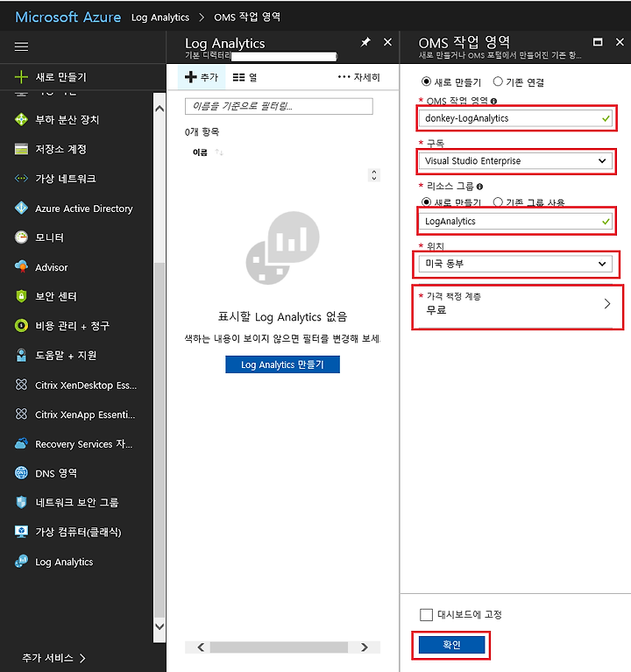Screen dimensions: 631x672
Task: Click the 확인 confirm button
Action: 451,645
